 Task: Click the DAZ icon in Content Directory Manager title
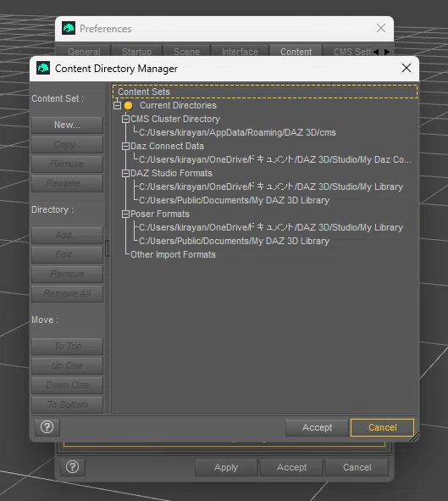[x=43, y=68]
